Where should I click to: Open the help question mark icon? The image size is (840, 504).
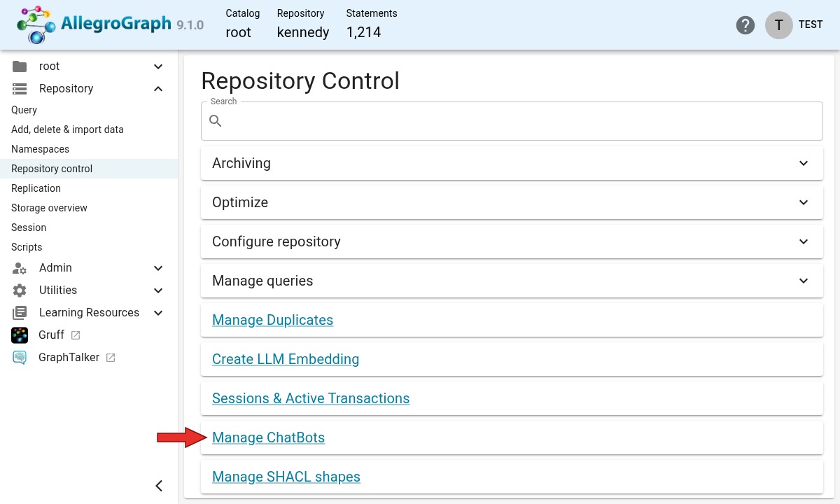[x=745, y=25]
